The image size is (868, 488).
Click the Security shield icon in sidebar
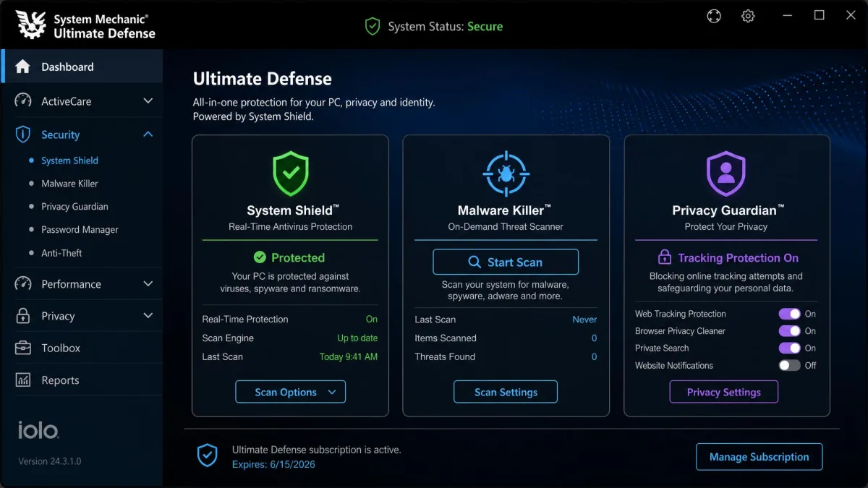click(23, 134)
